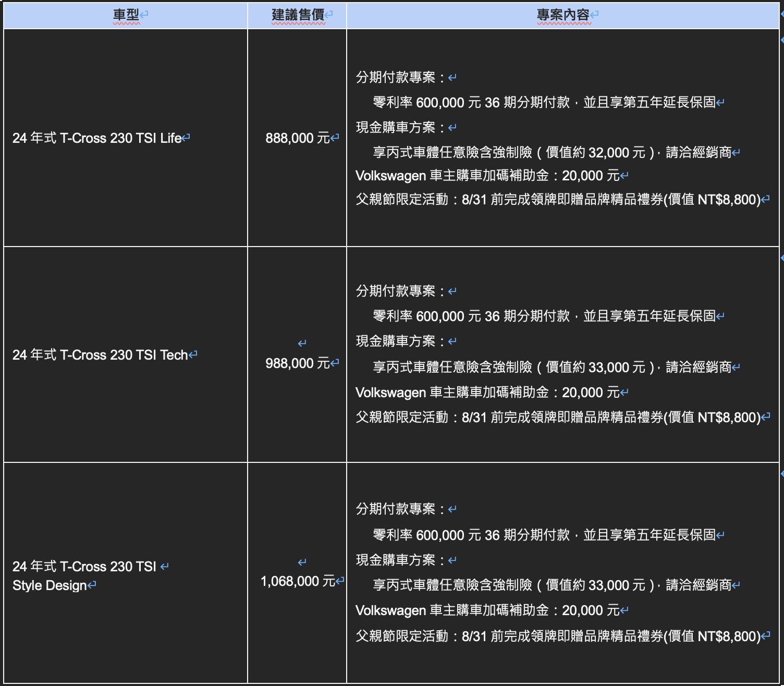784x686 pixels.
Task: Click the 建議售價 column header
Action: point(298,15)
